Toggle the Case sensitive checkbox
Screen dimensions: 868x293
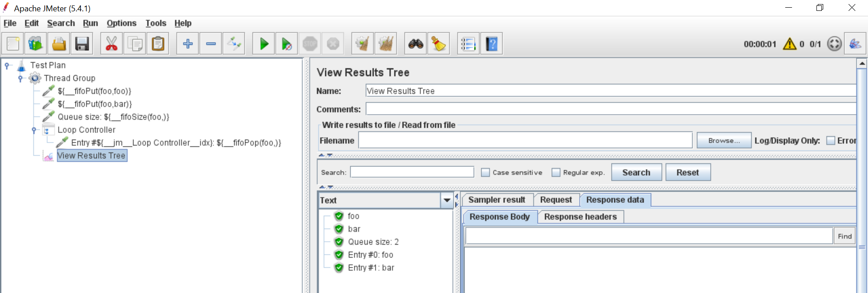pyautogui.click(x=485, y=173)
